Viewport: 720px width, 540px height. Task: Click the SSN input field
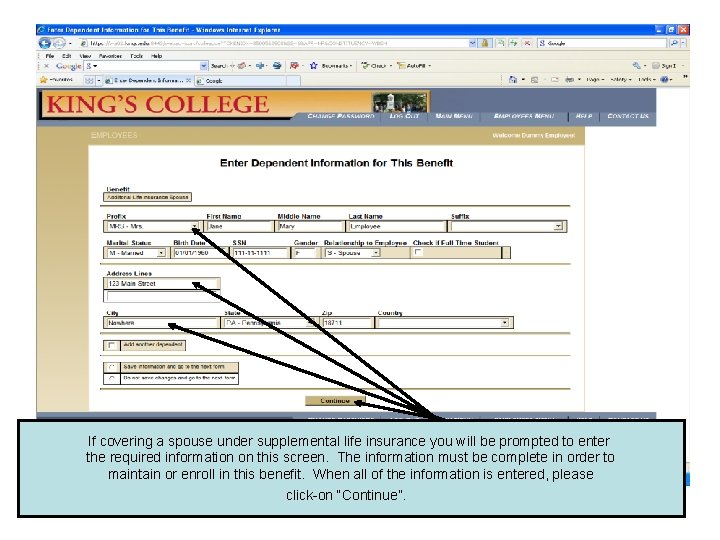(x=261, y=253)
